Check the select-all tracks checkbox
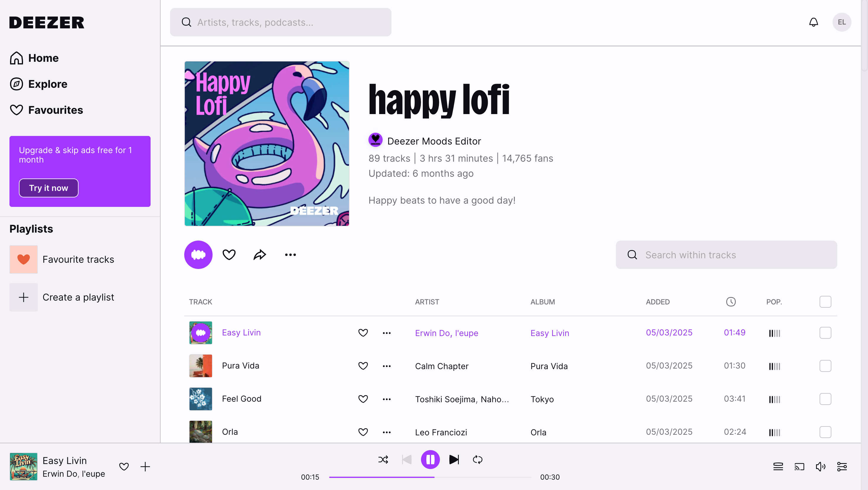The width and height of the screenshot is (868, 490). (x=825, y=301)
